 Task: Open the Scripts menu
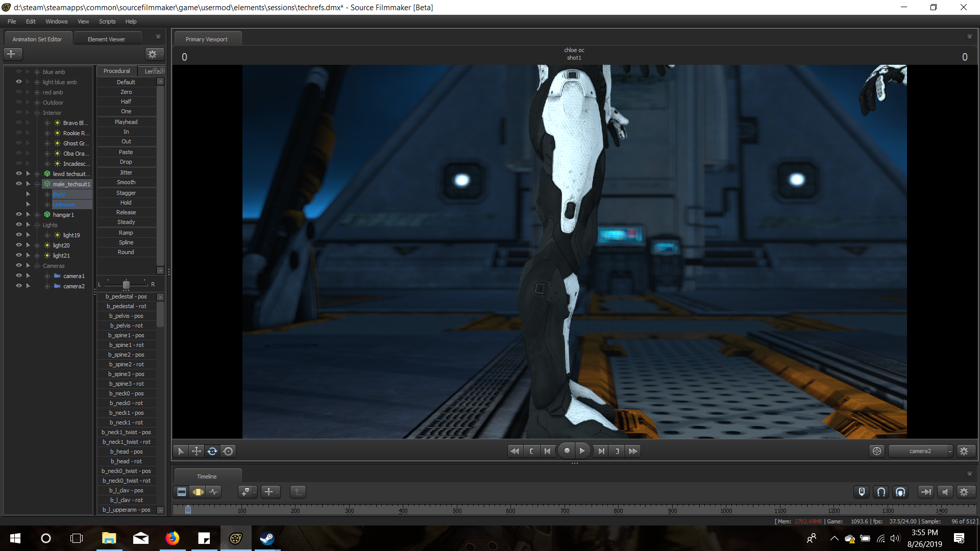tap(107, 21)
